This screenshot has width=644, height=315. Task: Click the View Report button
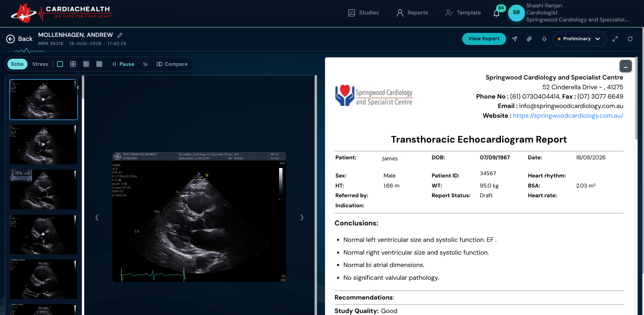(484, 39)
